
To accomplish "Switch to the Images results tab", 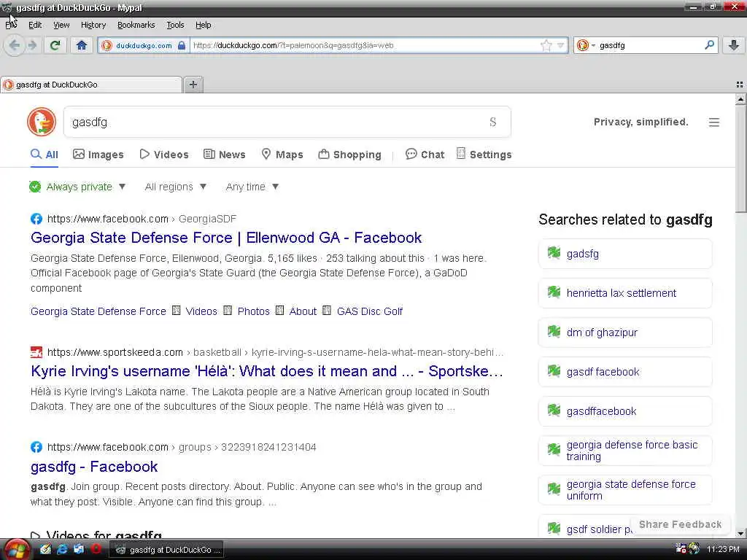I will (98, 155).
